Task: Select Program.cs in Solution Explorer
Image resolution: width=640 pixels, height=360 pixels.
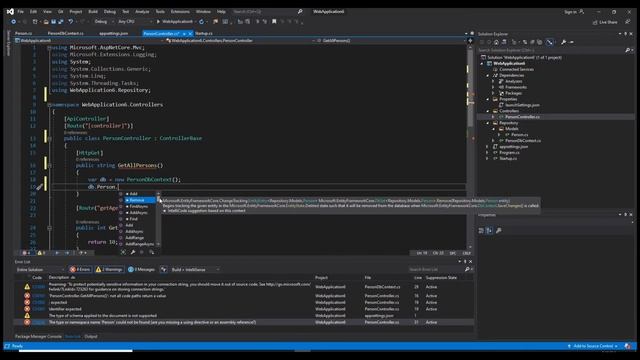Action: point(509,153)
